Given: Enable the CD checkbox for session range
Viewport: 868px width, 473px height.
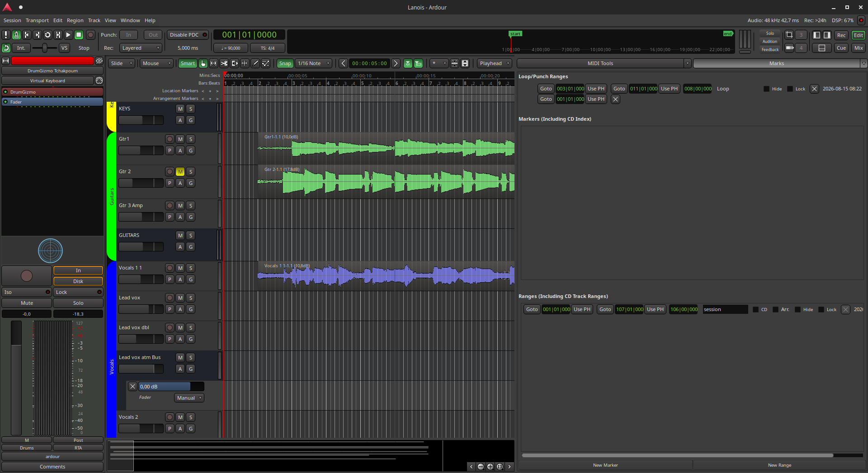Looking at the screenshot, I should 755,310.
